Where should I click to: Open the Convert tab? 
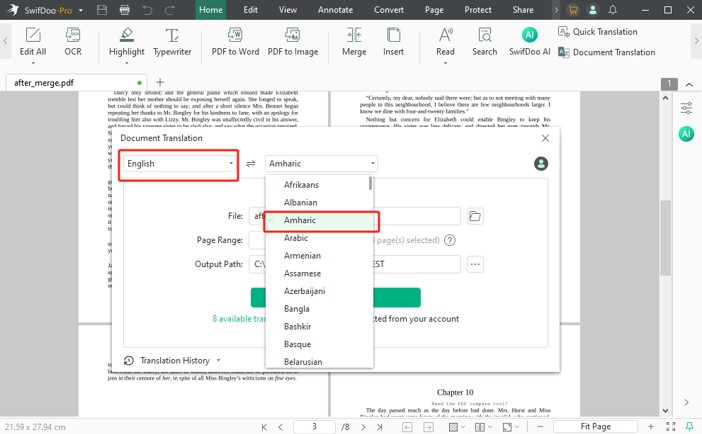[389, 10]
